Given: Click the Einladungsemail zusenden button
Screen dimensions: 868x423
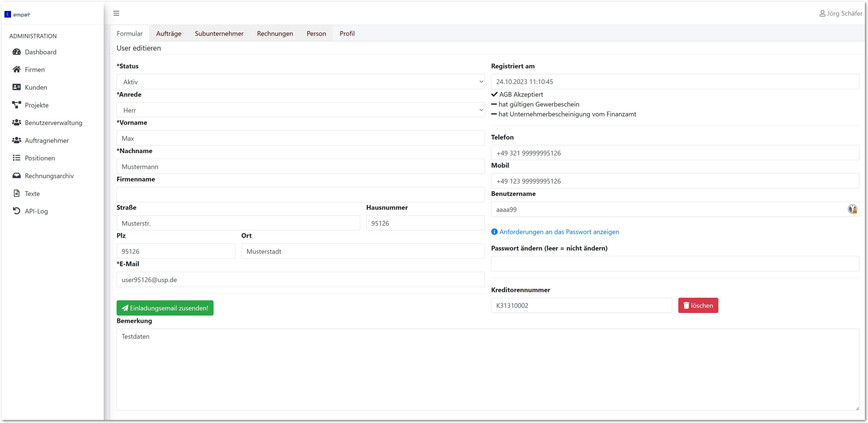Looking at the screenshot, I should click(x=165, y=308).
